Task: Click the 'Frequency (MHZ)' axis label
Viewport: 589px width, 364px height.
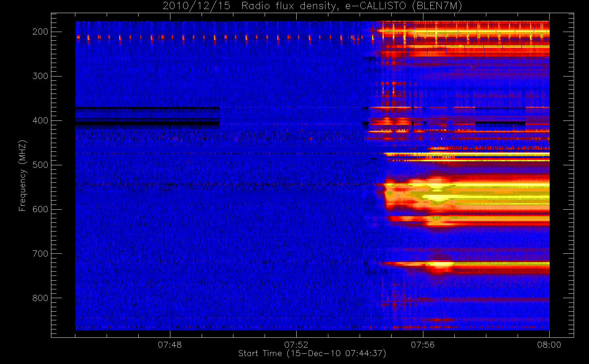Action: point(22,175)
